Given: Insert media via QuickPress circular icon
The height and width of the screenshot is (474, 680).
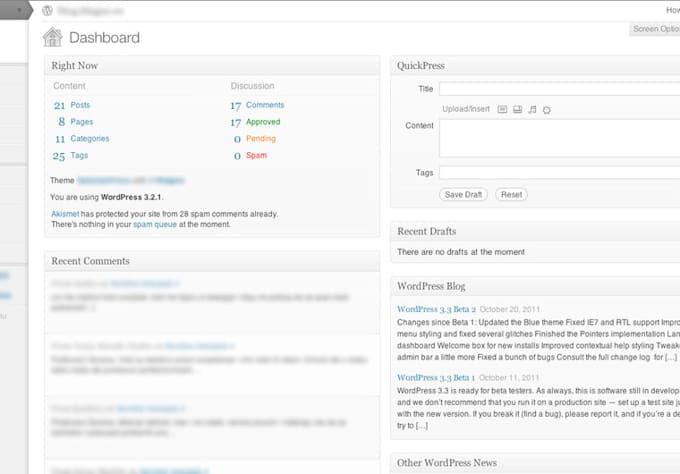Looking at the screenshot, I should tap(547, 110).
